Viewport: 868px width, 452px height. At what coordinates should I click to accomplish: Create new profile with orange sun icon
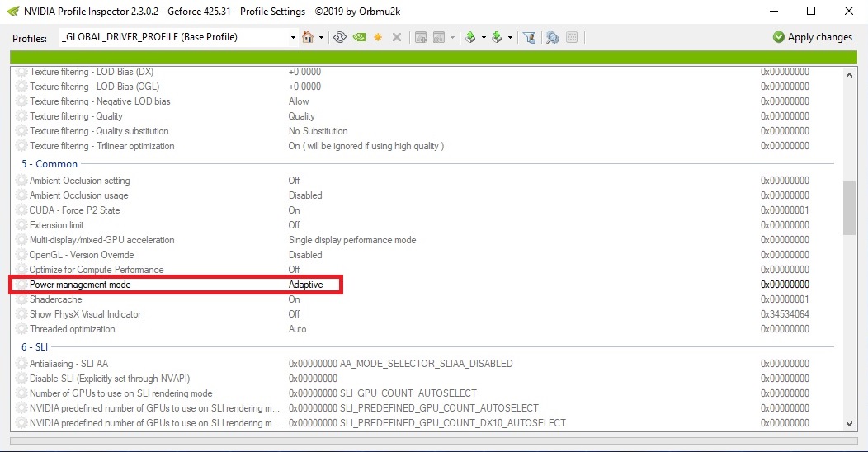point(378,37)
